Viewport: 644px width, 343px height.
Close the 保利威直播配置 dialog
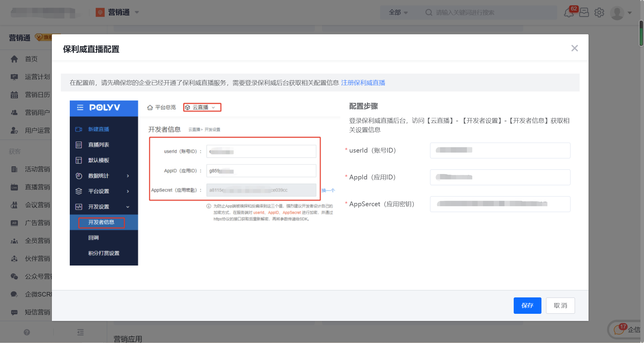tap(575, 48)
